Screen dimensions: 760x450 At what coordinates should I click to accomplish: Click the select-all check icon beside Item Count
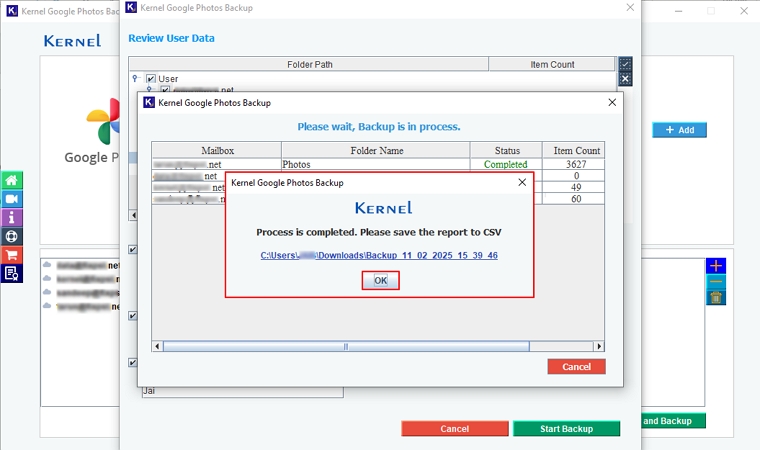click(625, 64)
